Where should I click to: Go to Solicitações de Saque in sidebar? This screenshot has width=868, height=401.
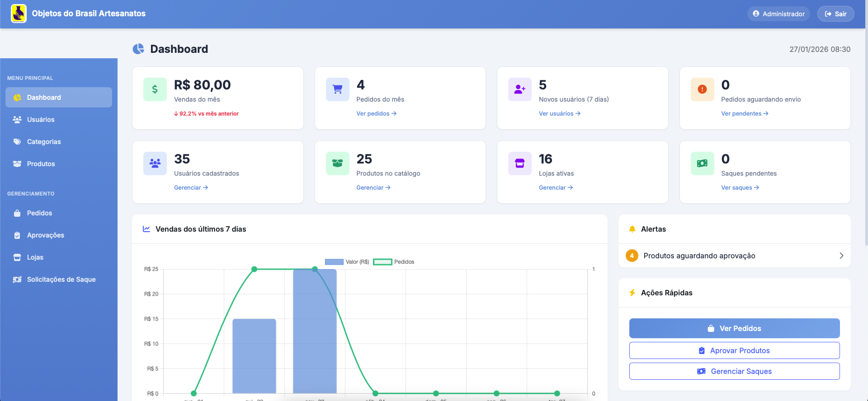[61, 280]
